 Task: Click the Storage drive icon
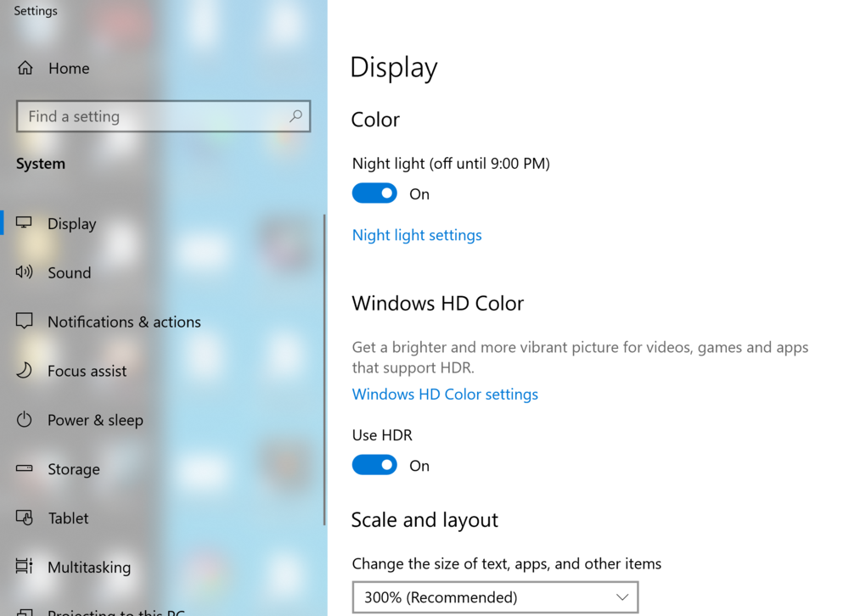click(x=24, y=468)
